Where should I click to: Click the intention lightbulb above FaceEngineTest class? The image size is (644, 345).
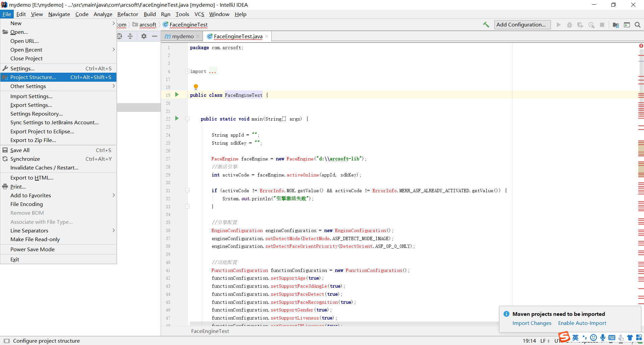pos(196,87)
